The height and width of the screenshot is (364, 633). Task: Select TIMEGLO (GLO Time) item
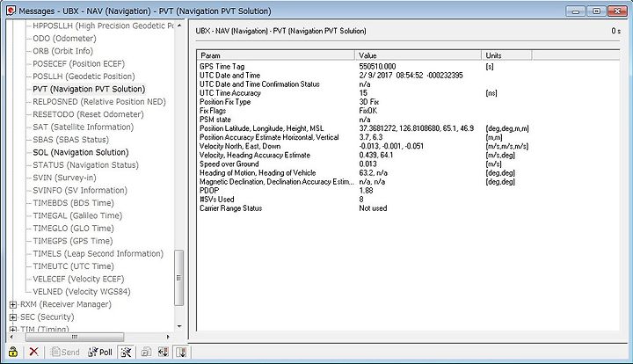pyautogui.click(x=74, y=228)
